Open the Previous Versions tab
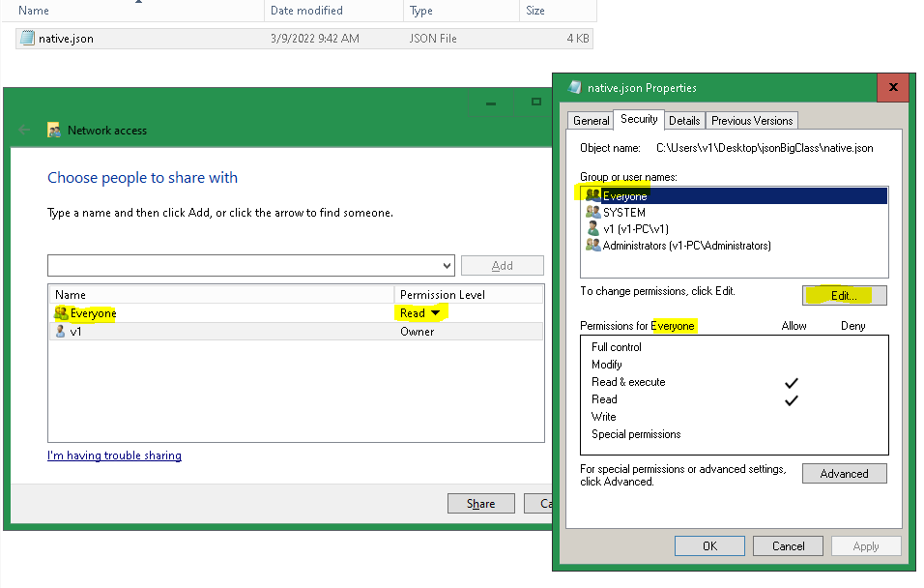The width and height of the screenshot is (924, 588). tap(751, 120)
